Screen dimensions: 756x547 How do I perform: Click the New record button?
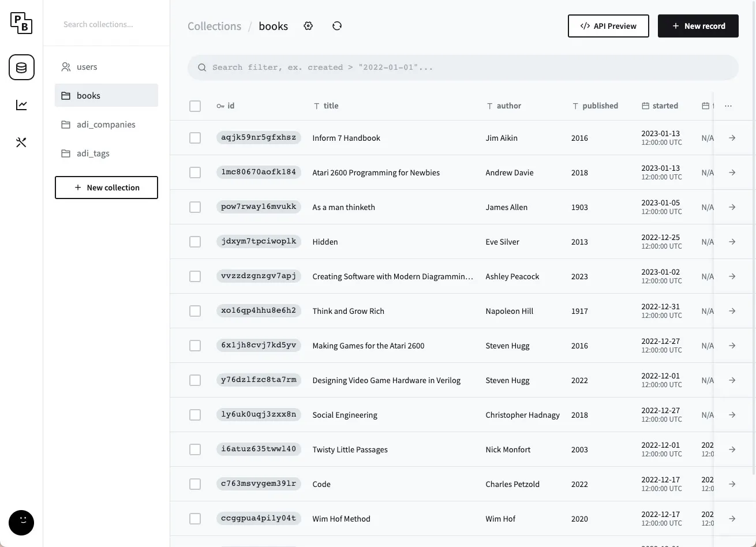click(698, 26)
